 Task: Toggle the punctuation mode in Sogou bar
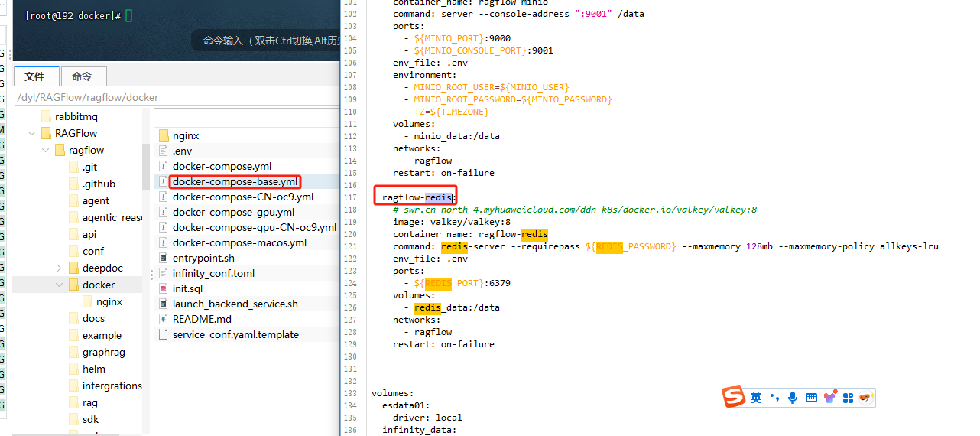[x=774, y=398]
